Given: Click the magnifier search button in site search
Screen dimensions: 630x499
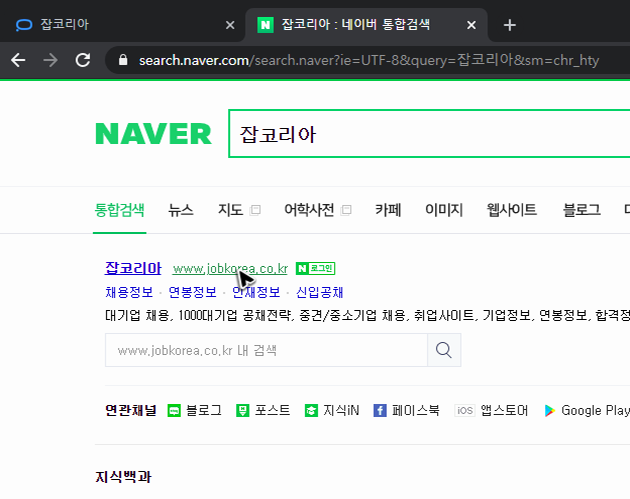Looking at the screenshot, I should (x=444, y=350).
